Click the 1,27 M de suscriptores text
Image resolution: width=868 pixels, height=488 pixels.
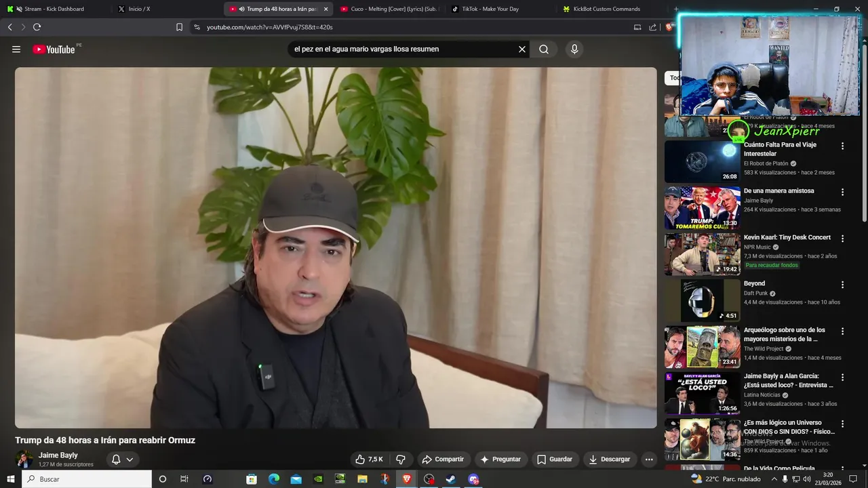pos(66,464)
